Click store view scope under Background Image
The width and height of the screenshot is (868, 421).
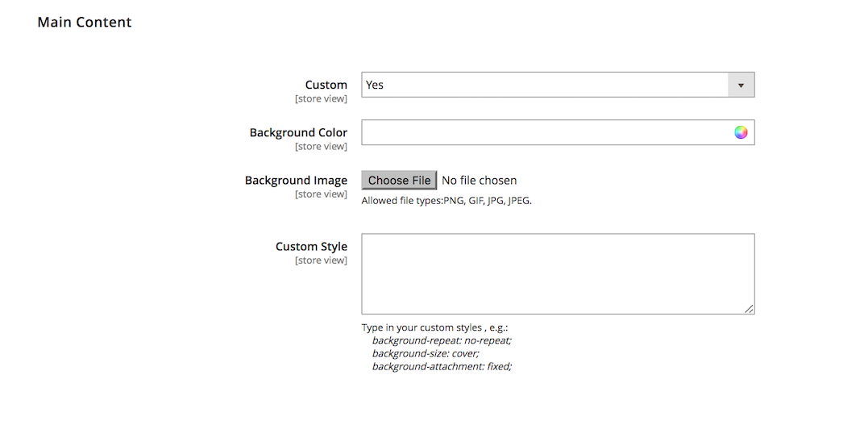(x=321, y=194)
